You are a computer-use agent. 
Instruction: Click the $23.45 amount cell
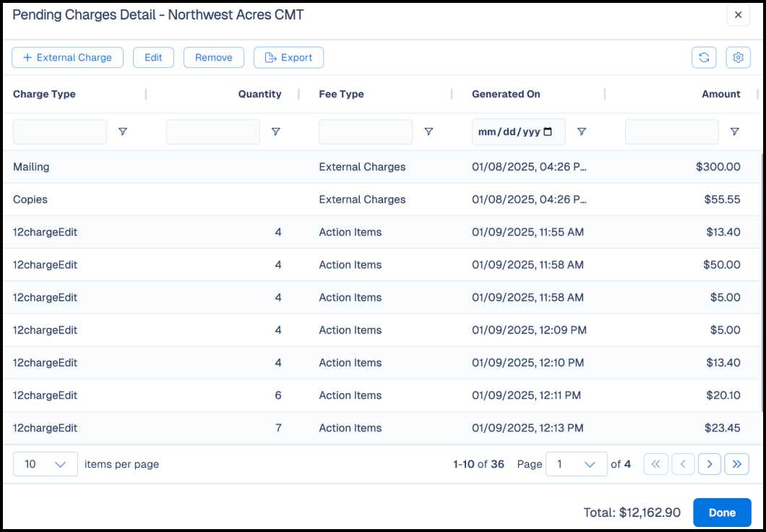pyautogui.click(x=723, y=428)
